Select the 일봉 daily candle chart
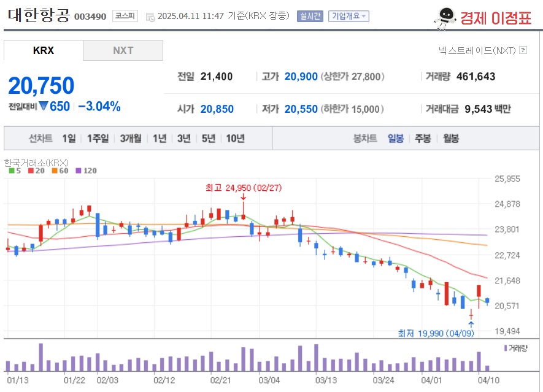The height and width of the screenshot is (392, 543). coord(396,139)
